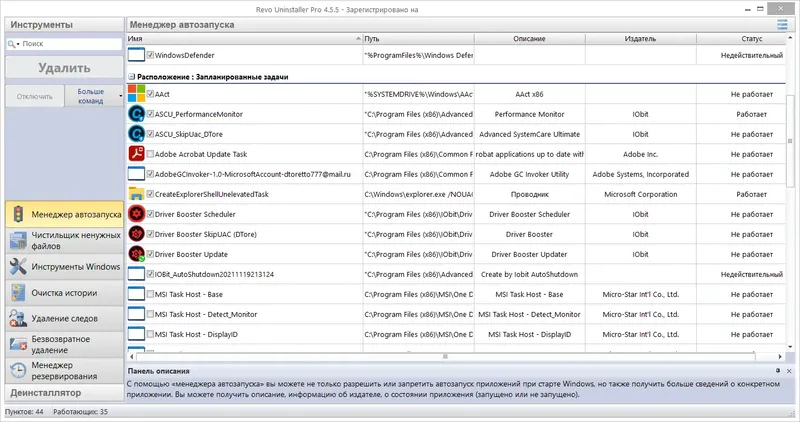Open Очистка истории
800x422 pixels.
(64, 293)
